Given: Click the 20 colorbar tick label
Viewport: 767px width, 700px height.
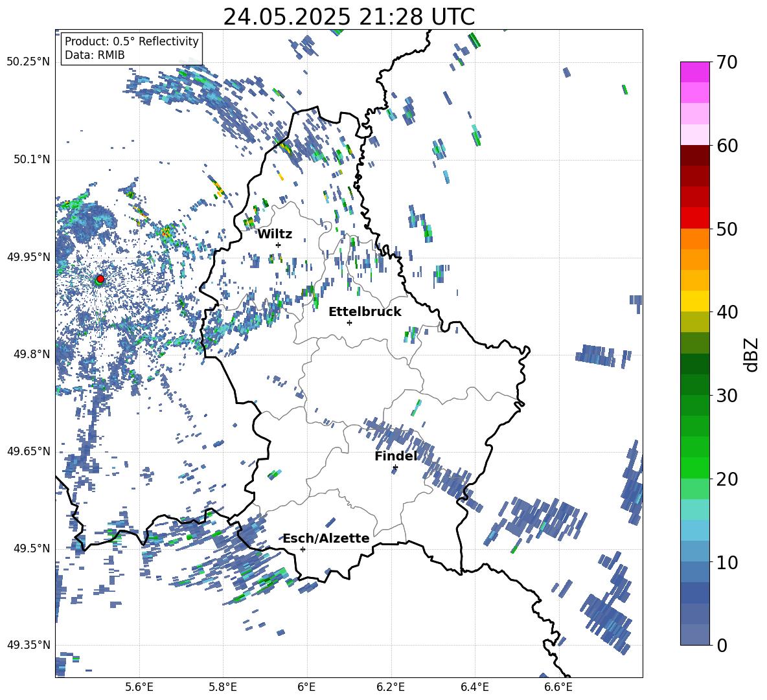Looking at the screenshot, I should (x=727, y=479).
